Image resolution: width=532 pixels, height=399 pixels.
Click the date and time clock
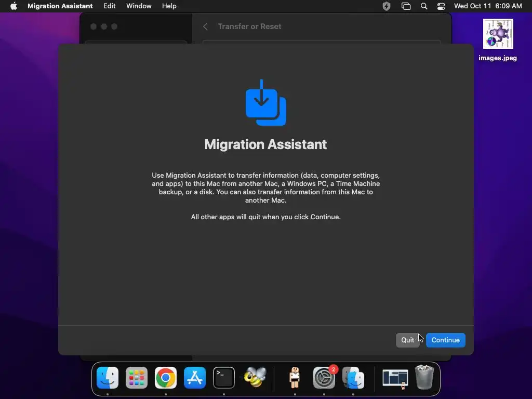pos(488,6)
